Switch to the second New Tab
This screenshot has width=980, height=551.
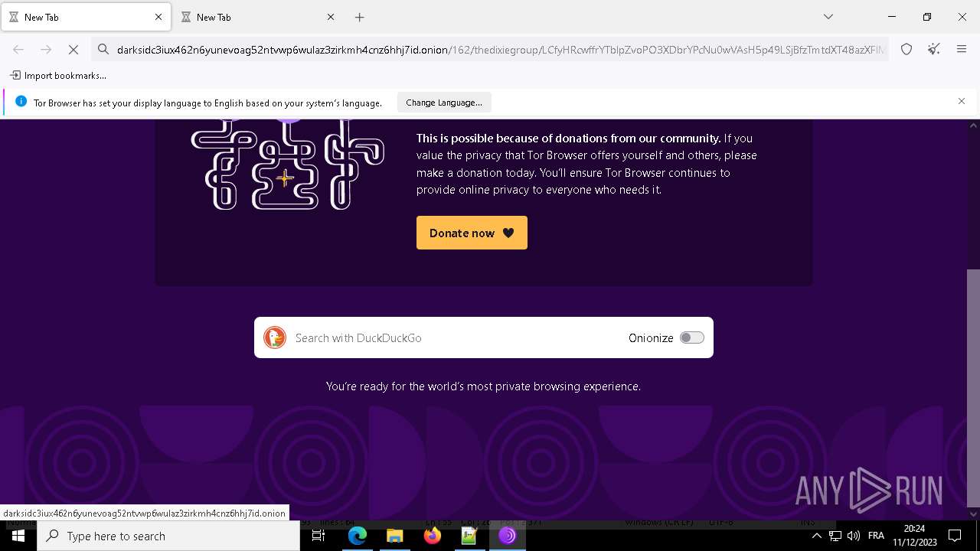(259, 17)
